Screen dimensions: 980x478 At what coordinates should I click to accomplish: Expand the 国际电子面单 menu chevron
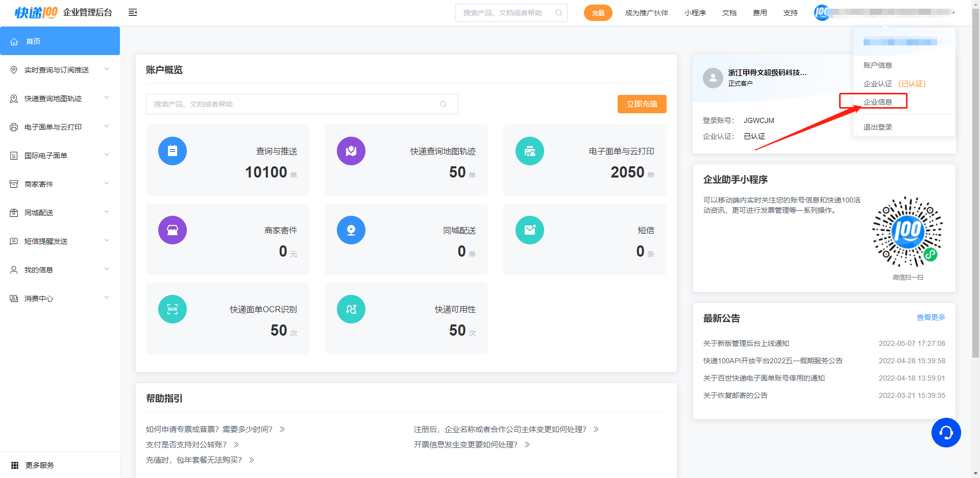(107, 155)
